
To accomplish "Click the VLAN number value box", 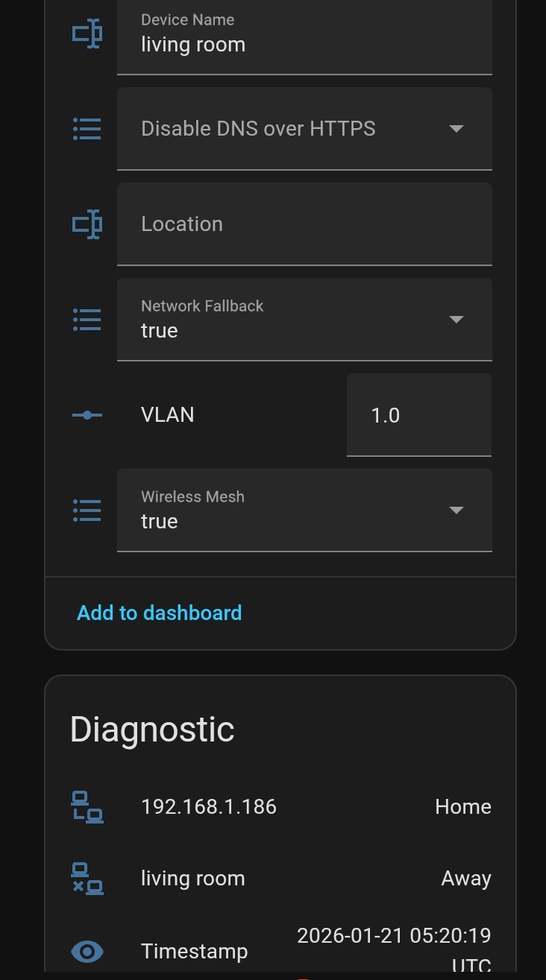I will pos(418,415).
